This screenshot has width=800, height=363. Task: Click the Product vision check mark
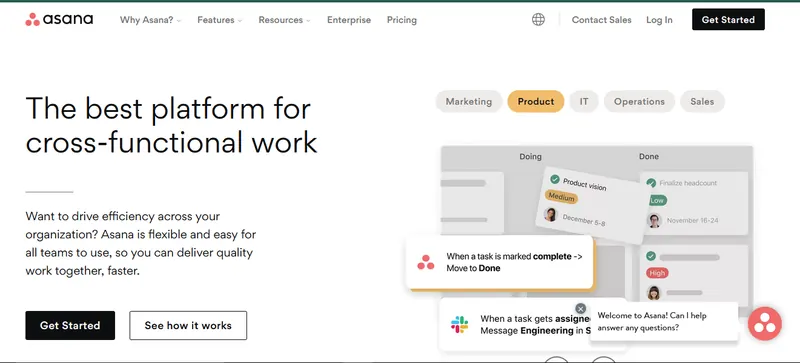555,179
